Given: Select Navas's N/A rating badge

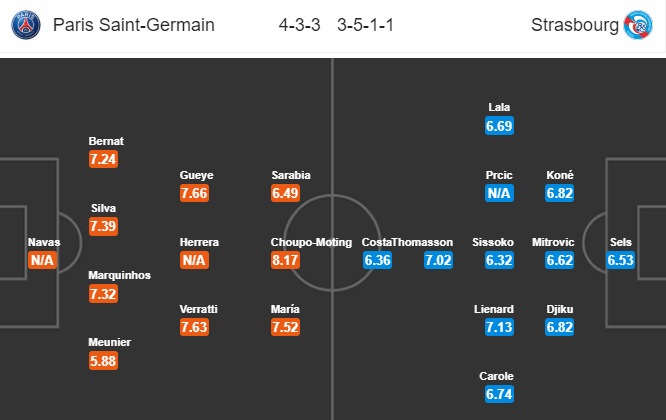Looking at the screenshot, I should (x=42, y=260).
